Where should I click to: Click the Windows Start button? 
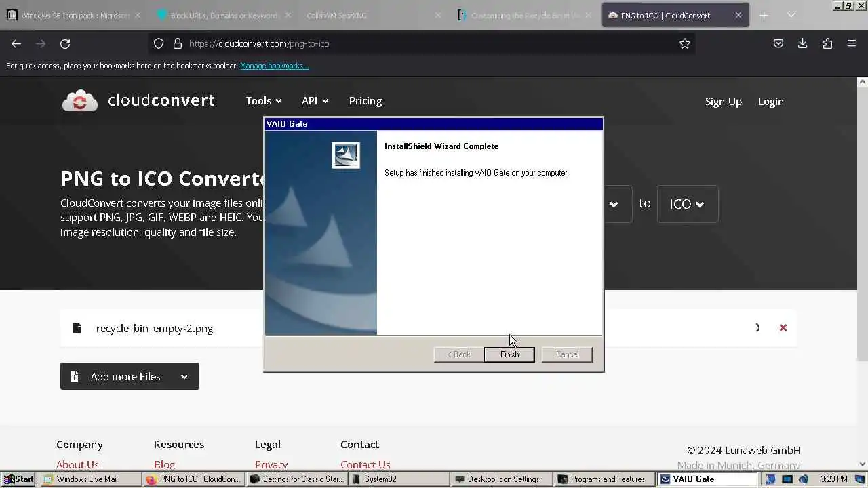(18, 479)
